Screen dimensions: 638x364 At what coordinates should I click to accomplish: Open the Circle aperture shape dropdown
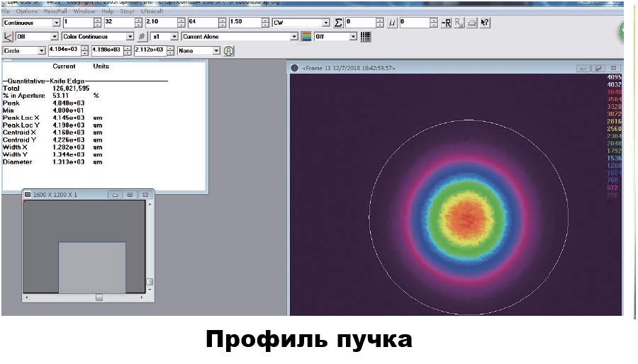click(x=42, y=51)
